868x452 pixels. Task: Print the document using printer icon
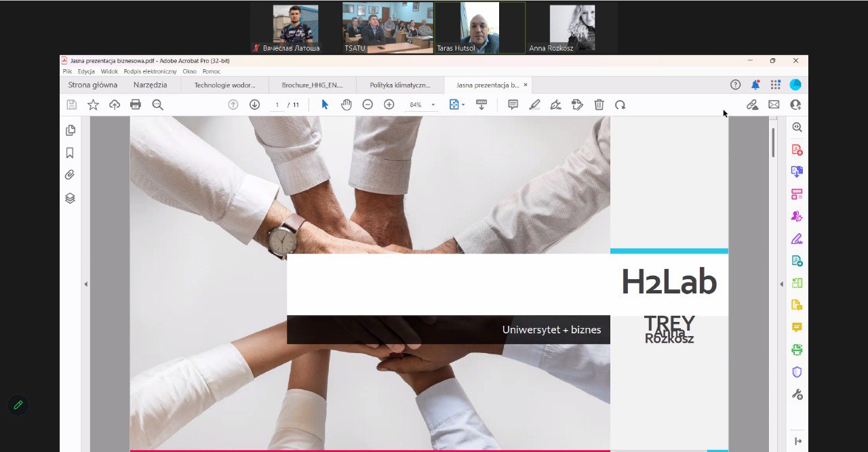136,104
